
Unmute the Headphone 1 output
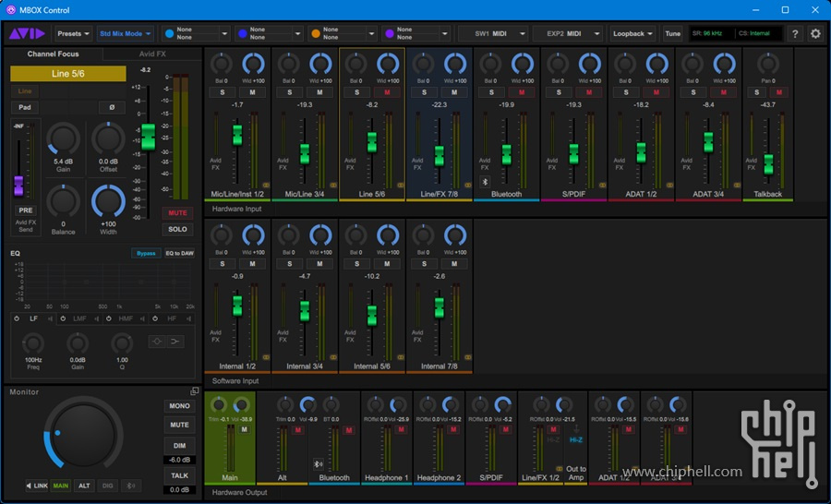[x=402, y=429]
